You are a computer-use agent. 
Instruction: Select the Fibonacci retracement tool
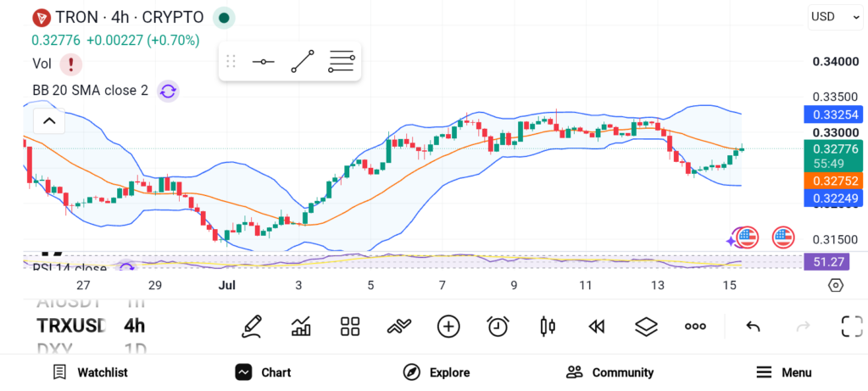tap(341, 61)
